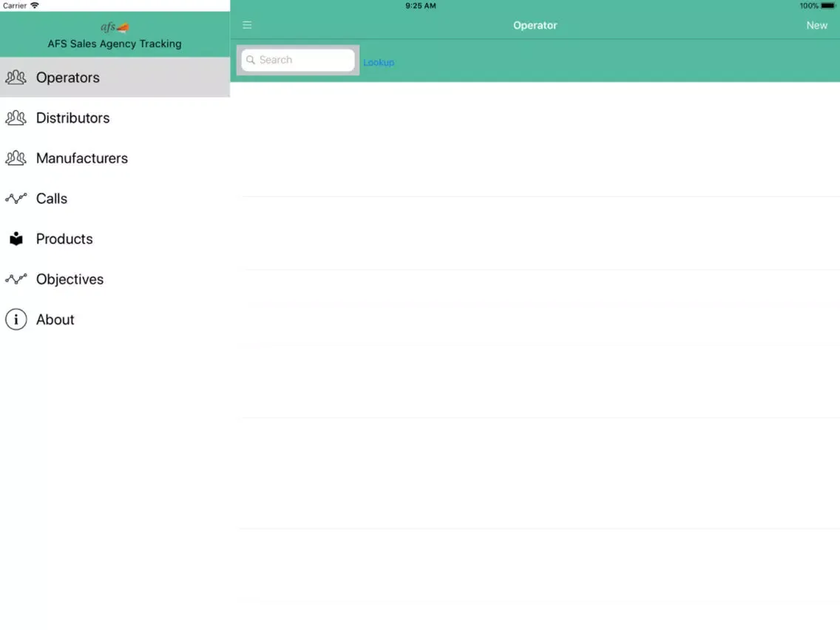This screenshot has width=840, height=630.
Task: Go to the Calls section
Action: click(115, 199)
